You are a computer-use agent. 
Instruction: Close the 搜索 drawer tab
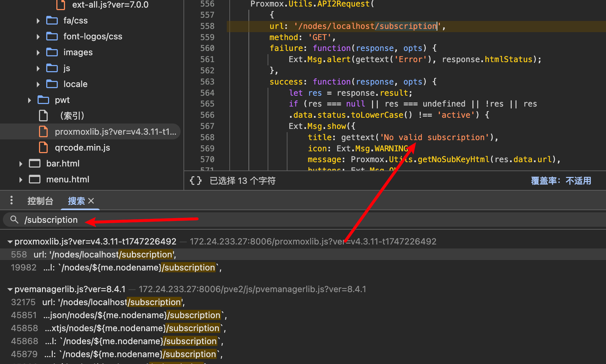coord(91,201)
